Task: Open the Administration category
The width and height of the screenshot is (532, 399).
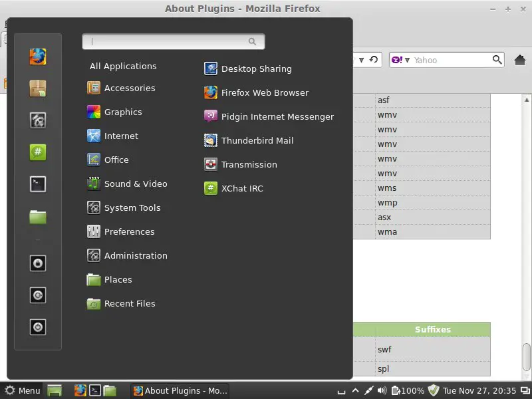Action: tap(127, 255)
